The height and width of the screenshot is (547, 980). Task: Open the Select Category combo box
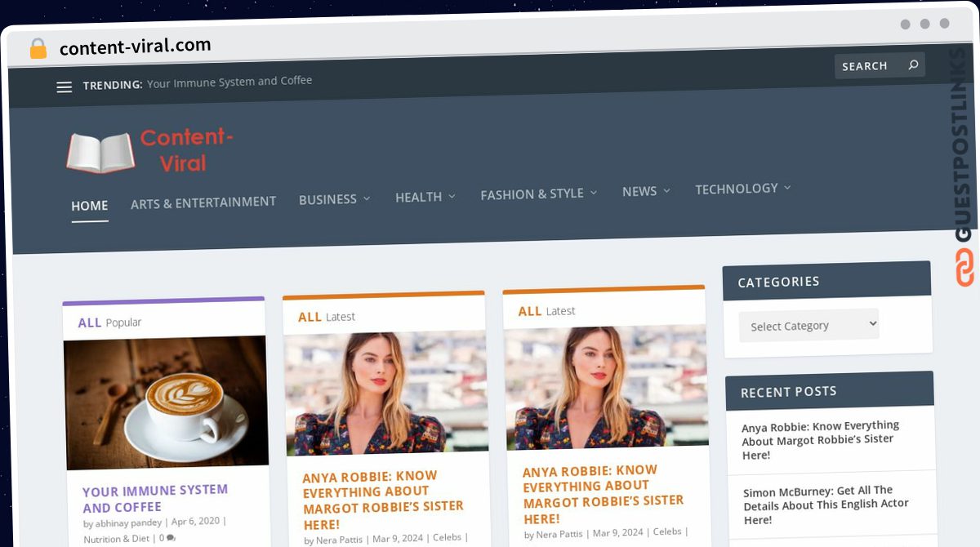coord(808,325)
